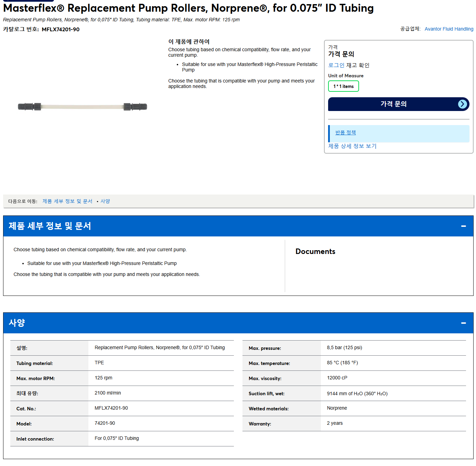476x466 pixels.
Task: Open the 반품 정책 link
Action: pyautogui.click(x=345, y=133)
